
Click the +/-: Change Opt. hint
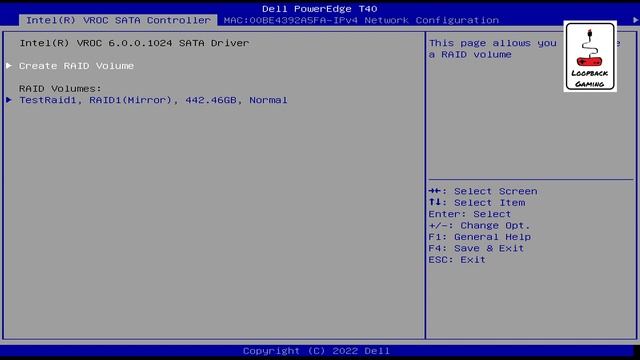(x=479, y=225)
